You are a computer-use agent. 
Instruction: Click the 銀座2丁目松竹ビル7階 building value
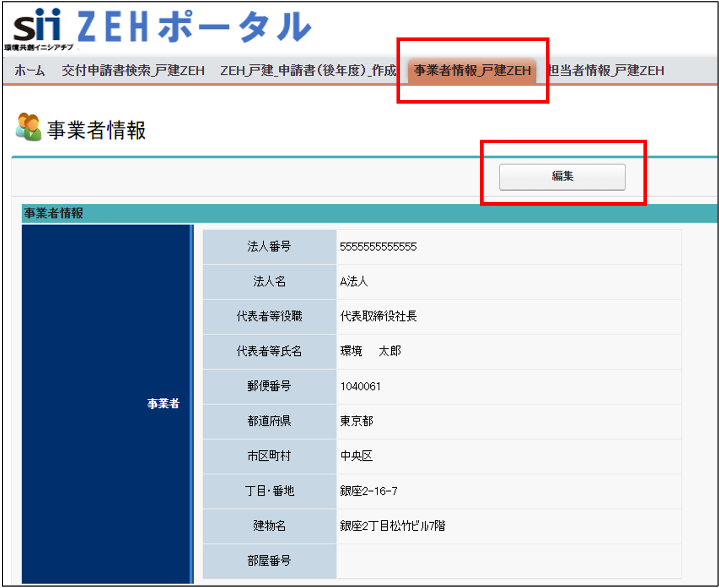click(392, 526)
